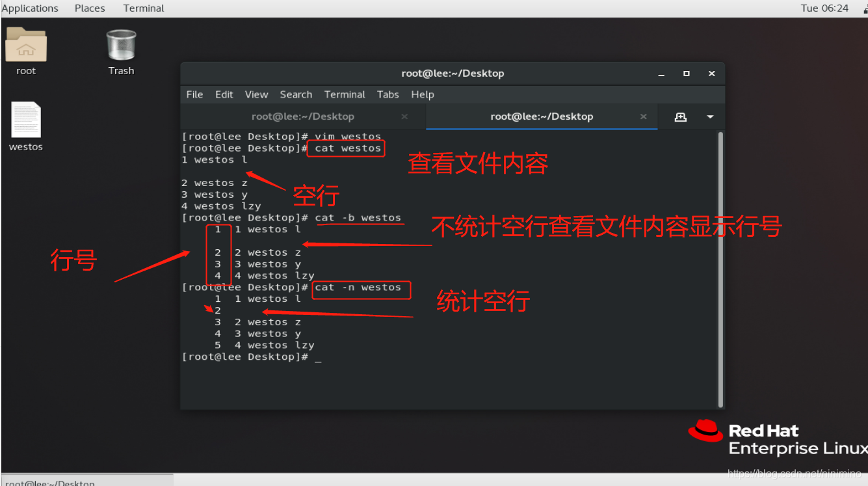This screenshot has width=868, height=486.
Task: Click the text 'cat -n westos' command
Action: (358, 287)
